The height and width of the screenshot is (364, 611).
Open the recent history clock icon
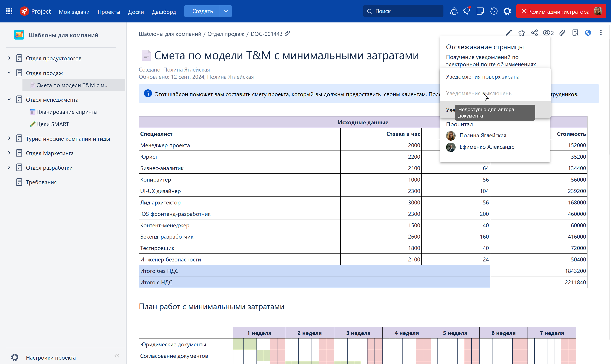click(x=494, y=11)
